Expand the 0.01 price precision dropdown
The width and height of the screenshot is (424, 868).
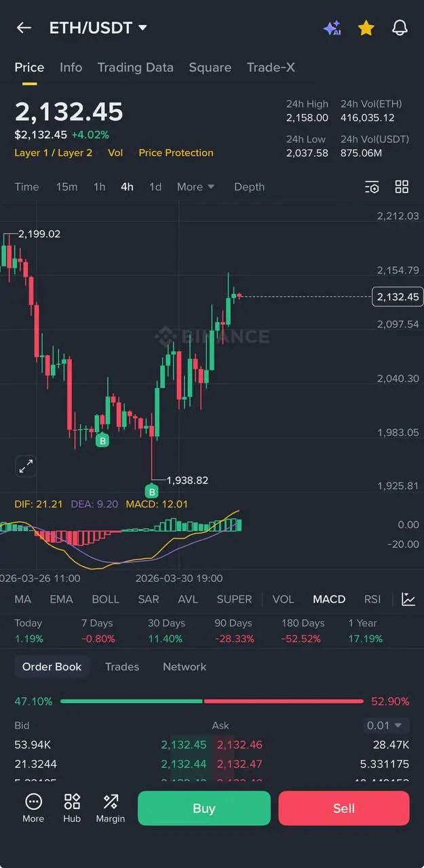coord(387,726)
